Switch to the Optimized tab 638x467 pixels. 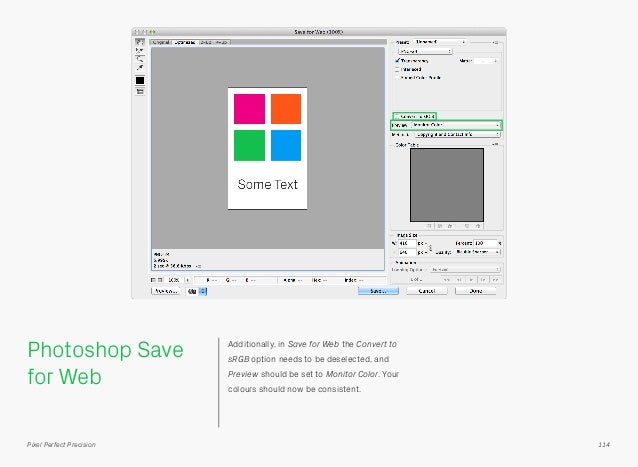tap(185, 42)
